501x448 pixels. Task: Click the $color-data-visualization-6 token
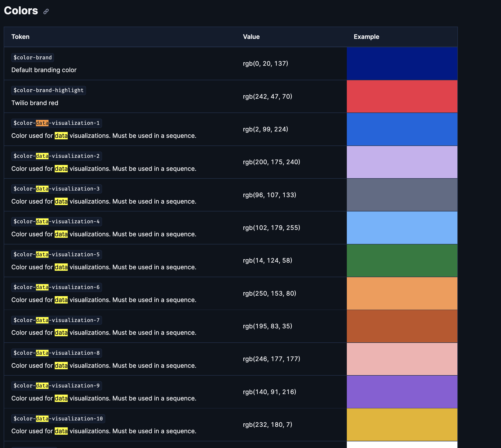(57, 287)
